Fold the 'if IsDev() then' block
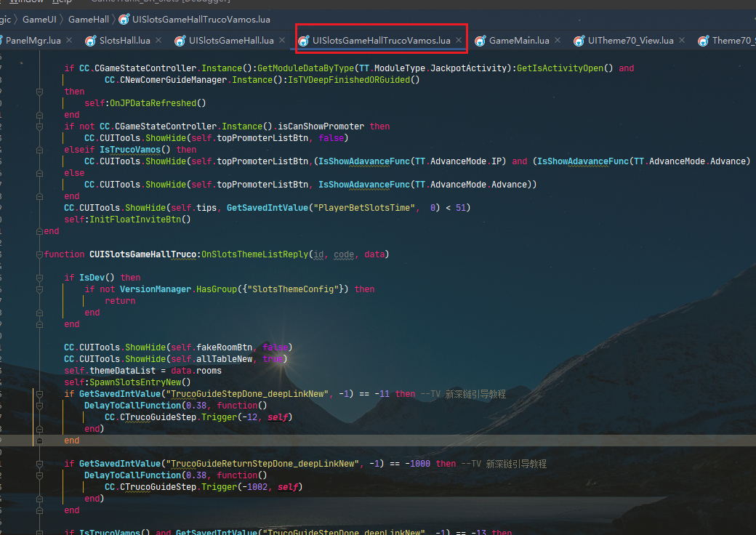 39,278
